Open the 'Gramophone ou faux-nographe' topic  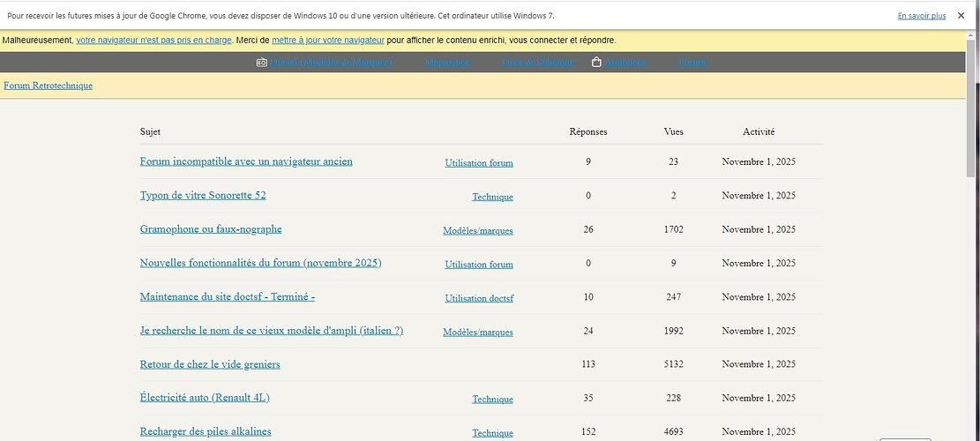click(211, 229)
